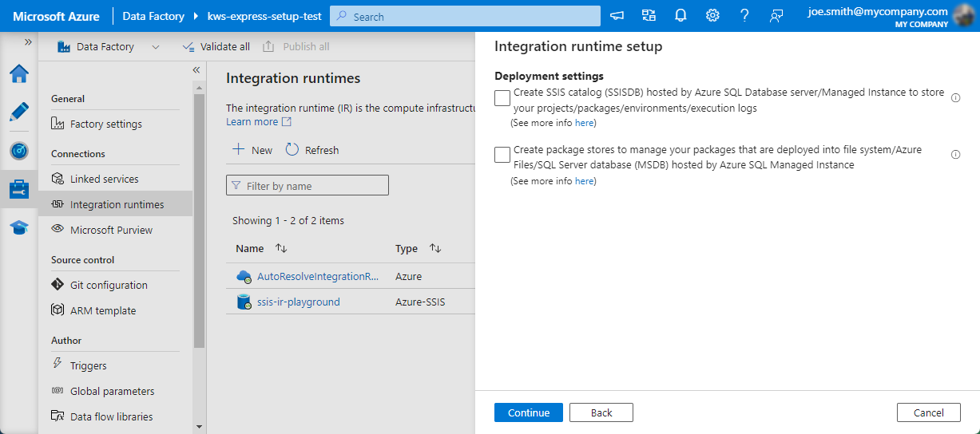This screenshot has width=980, height=434.
Task: Open the Data Factory dropdown arrow
Action: [155, 47]
